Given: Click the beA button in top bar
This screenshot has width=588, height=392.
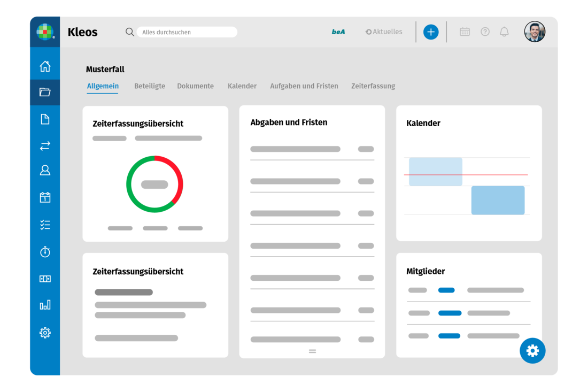Looking at the screenshot, I should coord(338,32).
